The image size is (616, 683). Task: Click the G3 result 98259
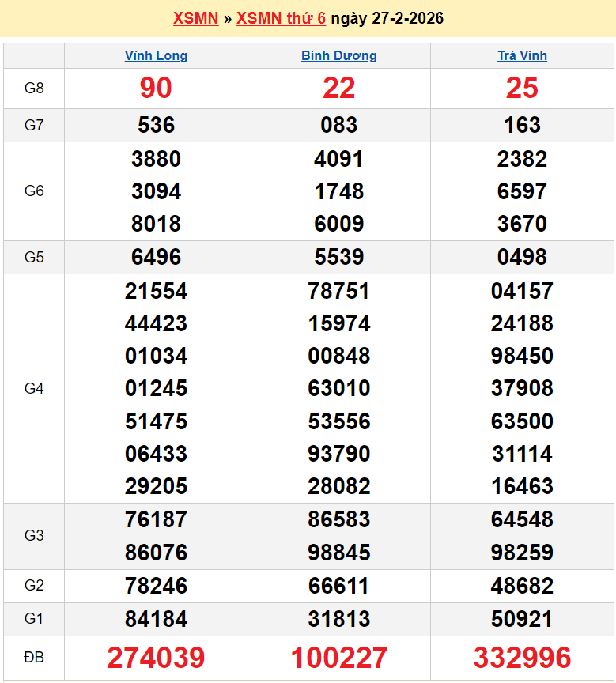coord(522,552)
